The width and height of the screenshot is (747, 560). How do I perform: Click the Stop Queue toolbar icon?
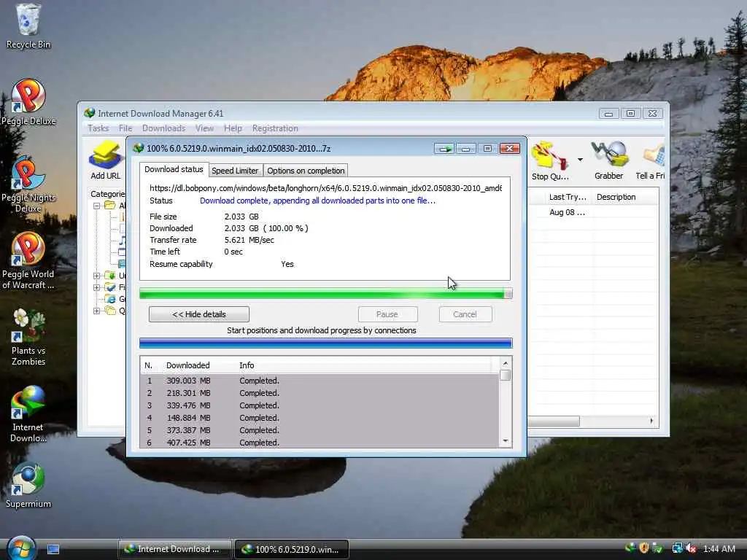click(550, 160)
